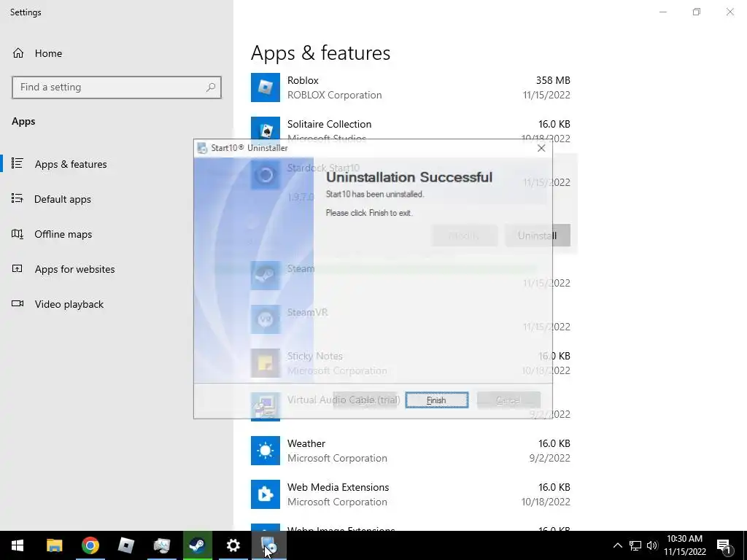Select Solitaire Collection entry text
The height and width of the screenshot is (560, 747).
pos(329,124)
